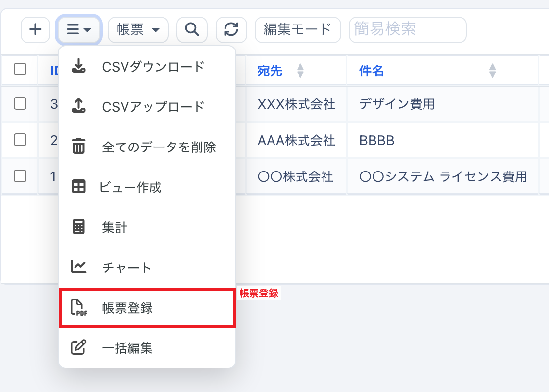
Task: Click the magnifier search button
Action: pos(192,30)
